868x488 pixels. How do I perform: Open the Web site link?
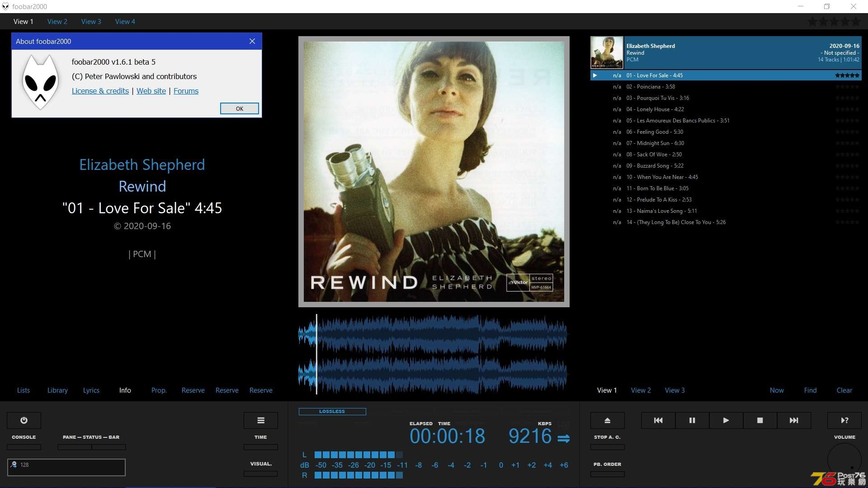point(151,91)
